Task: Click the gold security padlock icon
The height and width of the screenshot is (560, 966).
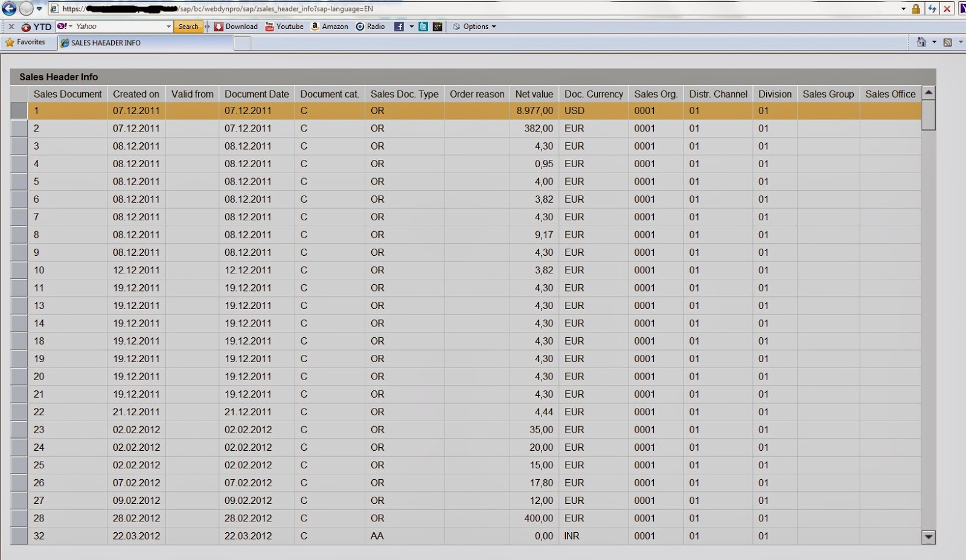Action: tap(916, 8)
